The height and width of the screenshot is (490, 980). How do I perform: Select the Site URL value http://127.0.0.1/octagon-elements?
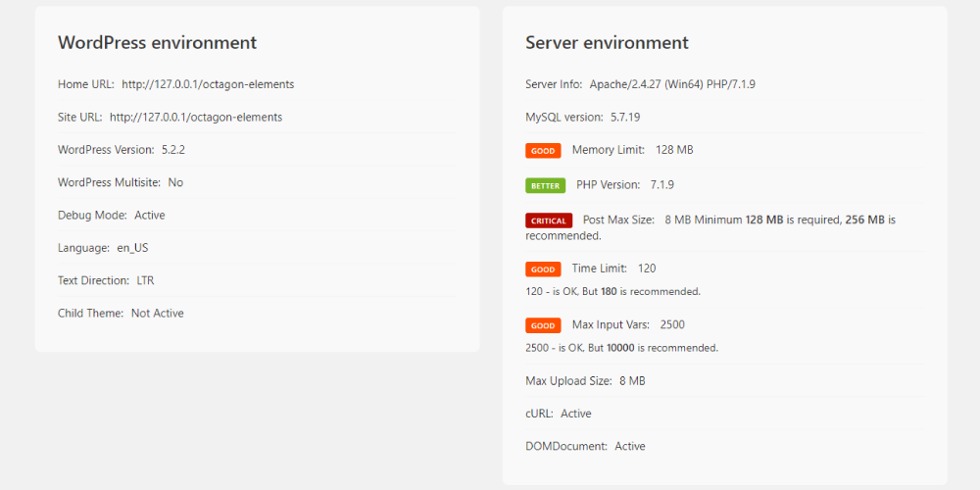196,117
